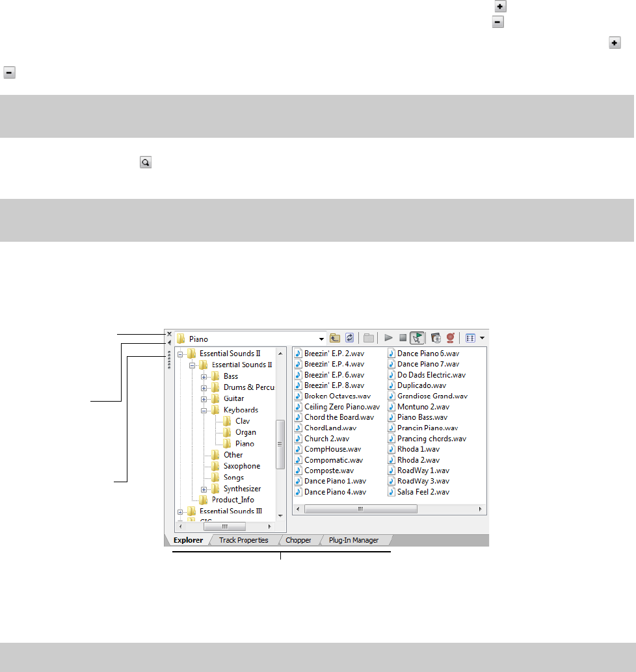Click the dotted docking handle

pyautogui.click(x=169, y=360)
